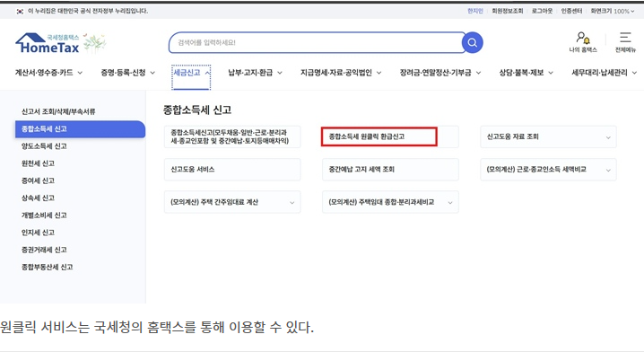This screenshot has width=644, height=352.
Task: Click the user name link in top bar
Action: [475, 11]
